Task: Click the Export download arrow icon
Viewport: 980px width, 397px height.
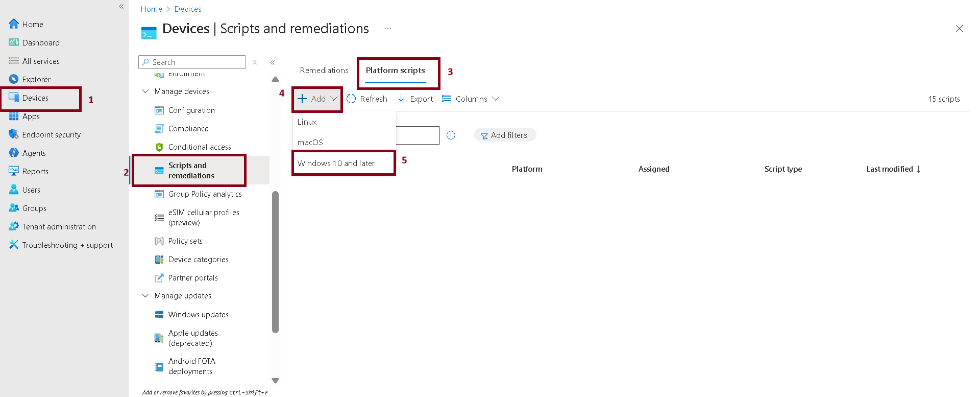Action: (401, 99)
